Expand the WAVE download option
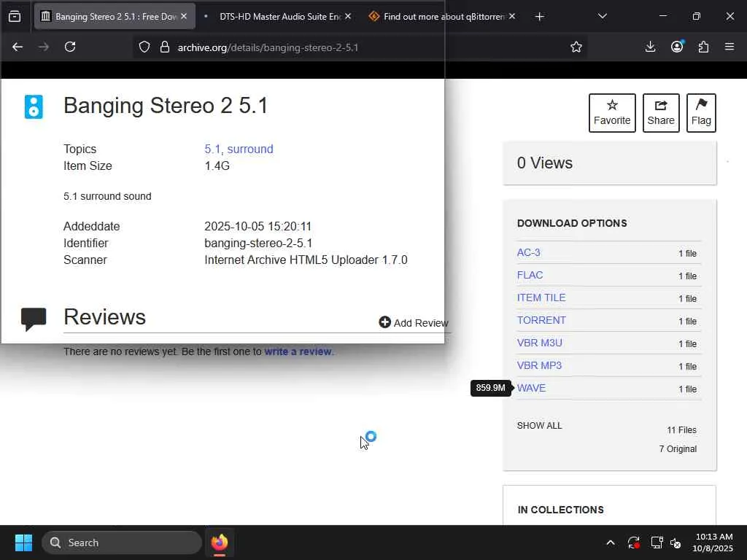747x560 pixels. click(x=531, y=388)
